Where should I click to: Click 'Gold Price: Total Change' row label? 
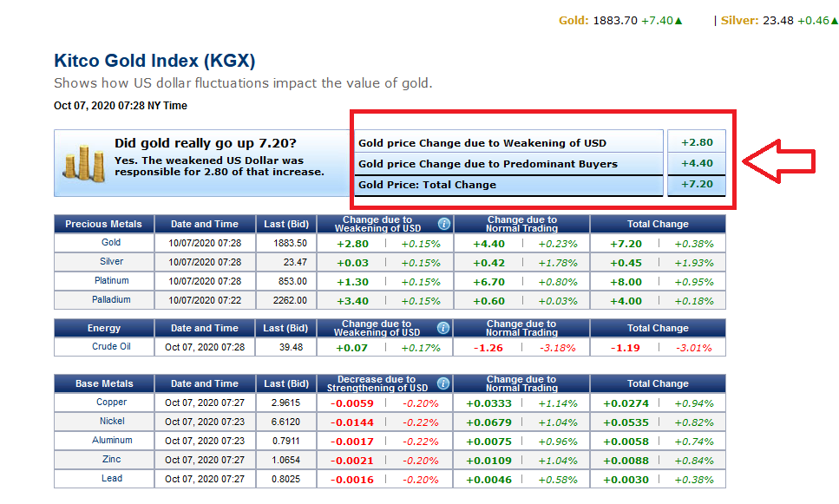tap(427, 185)
